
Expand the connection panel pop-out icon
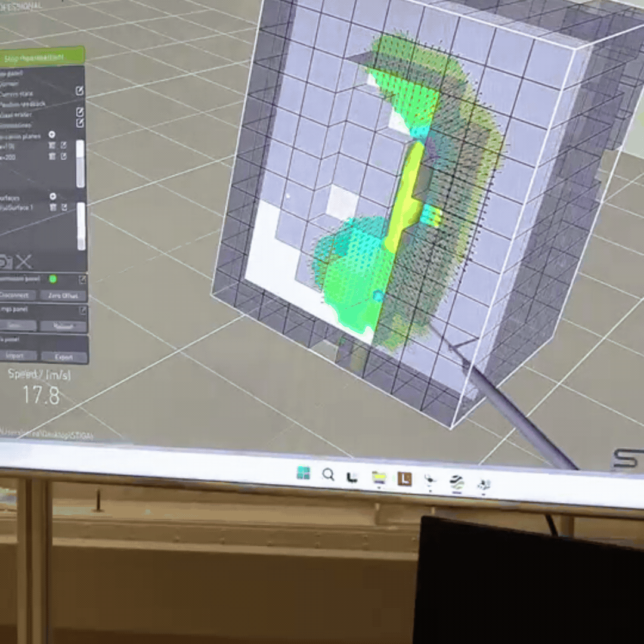pyautogui.click(x=82, y=279)
